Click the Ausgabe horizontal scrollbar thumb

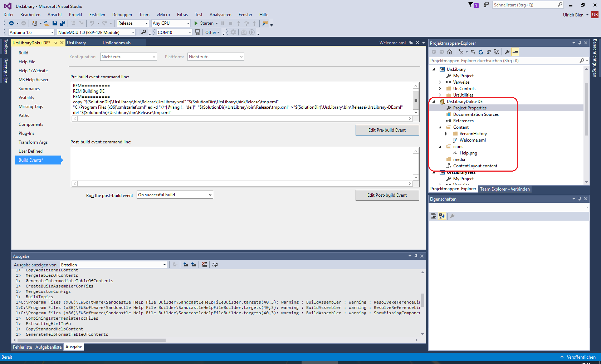[x=91, y=340]
